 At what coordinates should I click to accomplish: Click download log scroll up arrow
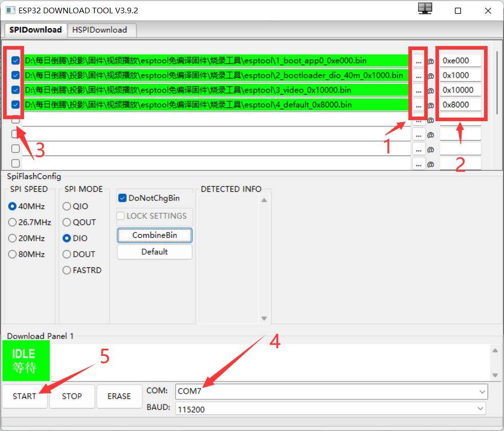[x=495, y=350]
